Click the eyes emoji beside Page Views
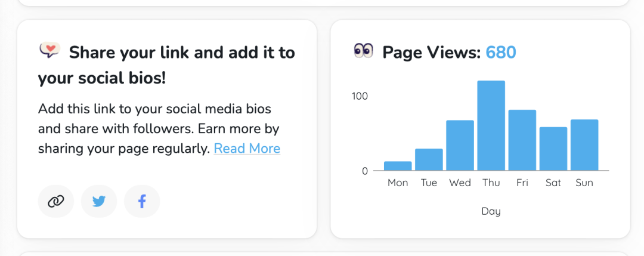This screenshot has height=256, width=644. (x=363, y=51)
